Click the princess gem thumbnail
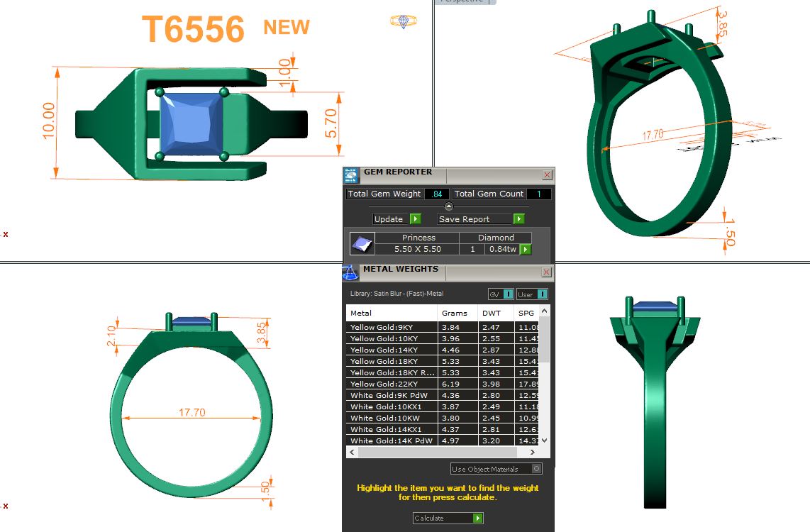The height and width of the screenshot is (532, 810). click(x=362, y=243)
